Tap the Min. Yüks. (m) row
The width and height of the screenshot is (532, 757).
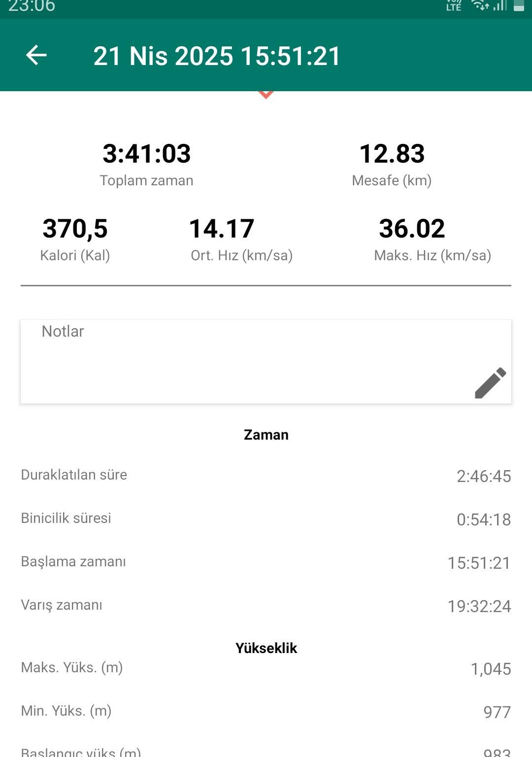click(266, 712)
